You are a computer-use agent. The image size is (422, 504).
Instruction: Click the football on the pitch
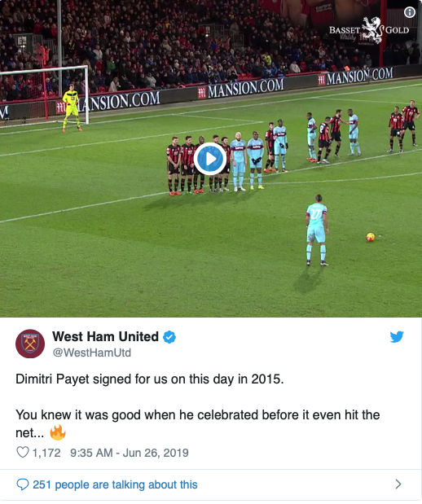(x=371, y=237)
